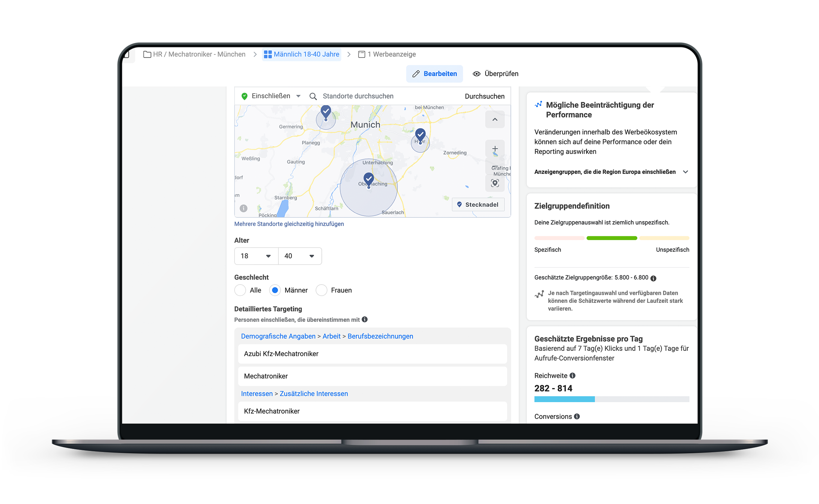Click info icon next to Geschätzte Zielgruppengröße
Image resolution: width=819 pixels, height=504 pixels.
(653, 278)
